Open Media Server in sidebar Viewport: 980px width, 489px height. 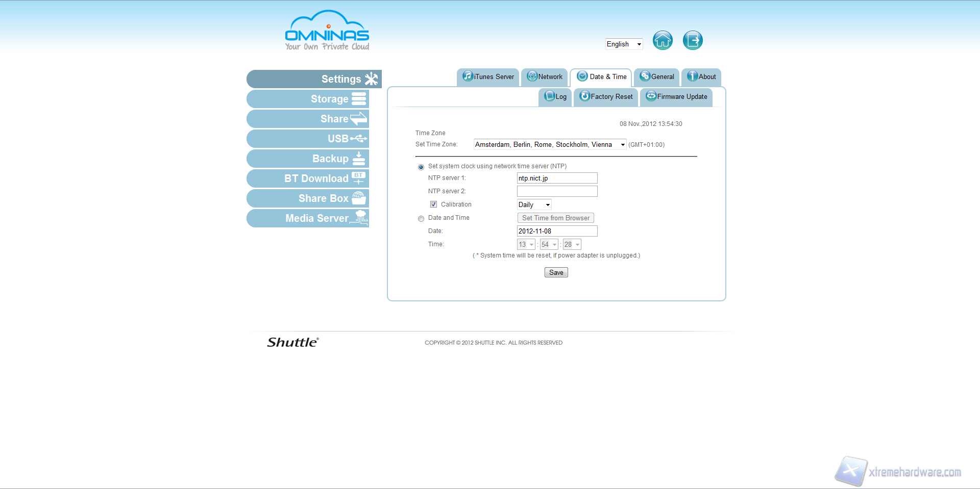pos(308,218)
